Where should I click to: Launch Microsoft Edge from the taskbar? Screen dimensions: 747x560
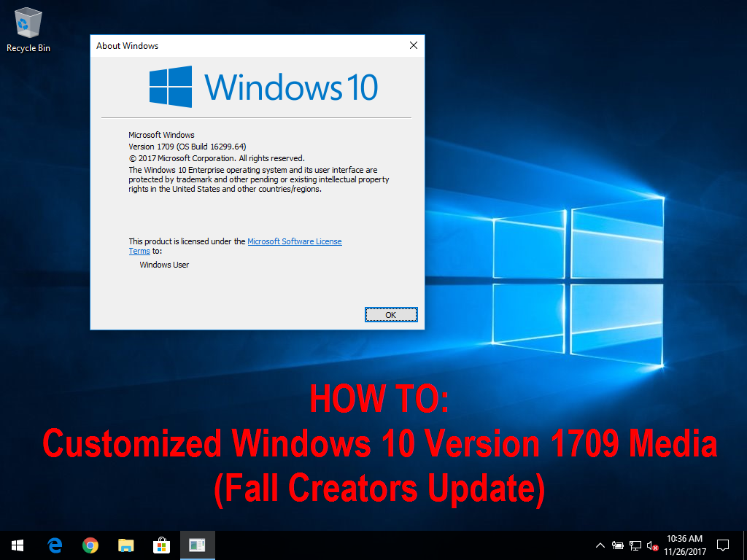click(55, 545)
